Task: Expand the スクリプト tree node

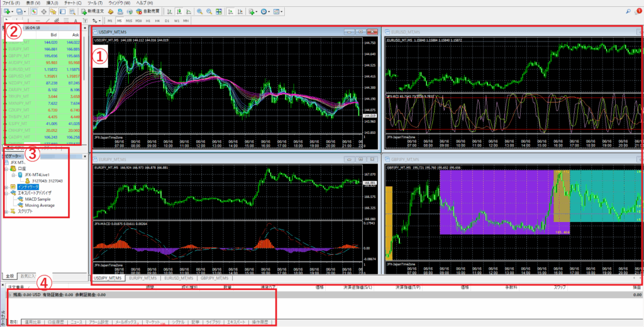Action: point(6,212)
